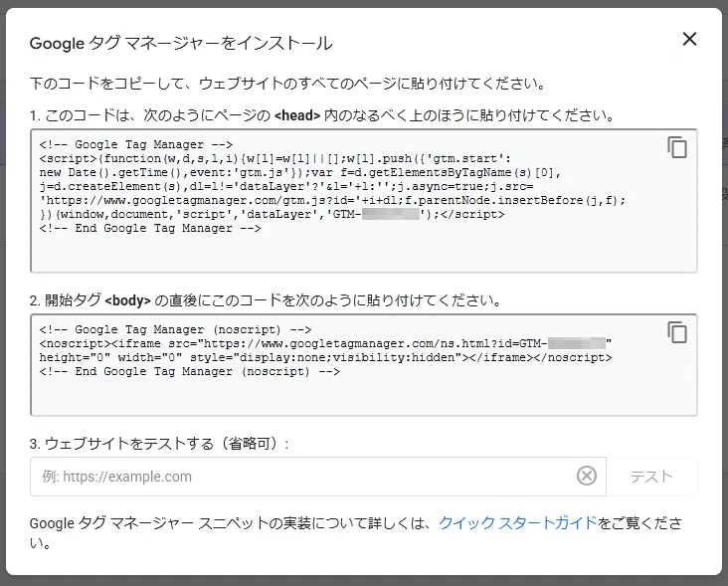The image size is (728, 586).
Task: Click the 'height="0" width="0"' code line
Action: [x=325, y=357]
